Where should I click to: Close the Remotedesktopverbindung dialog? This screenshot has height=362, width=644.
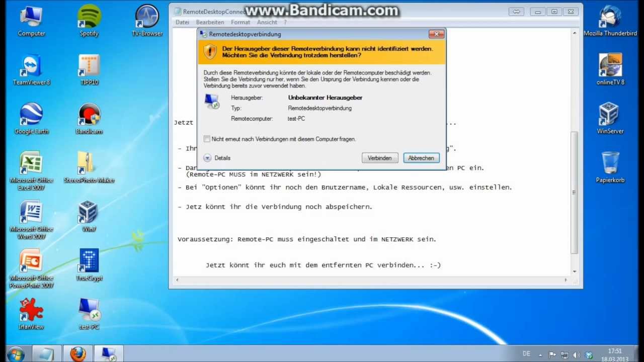pos(436,34)
